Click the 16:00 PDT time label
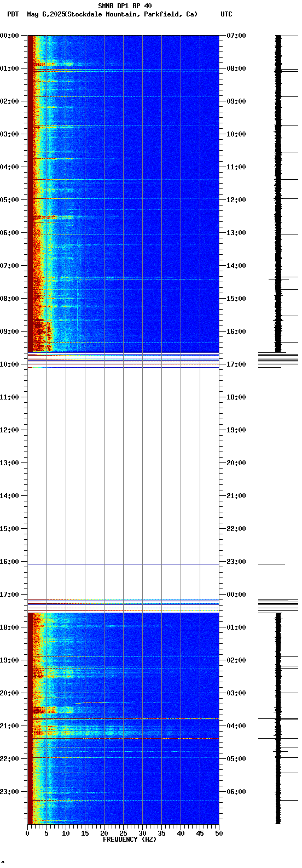302x868 pixels. tap(9, 562)
